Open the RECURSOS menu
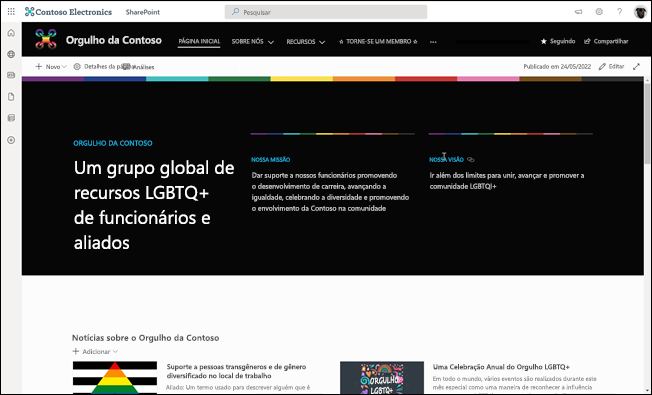This screenshot has height=395, width=652. tap(301, 42)
